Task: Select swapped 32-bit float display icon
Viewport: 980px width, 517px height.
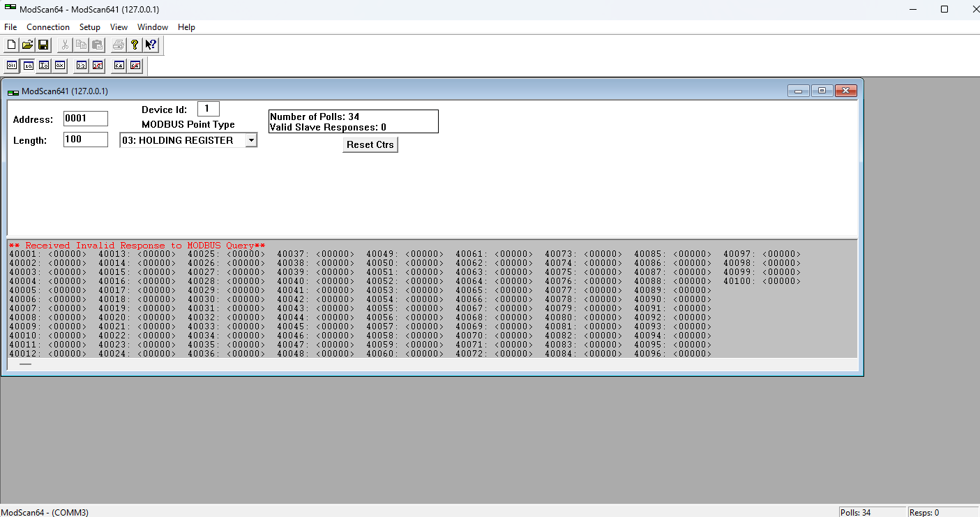Action: point(98,66)
